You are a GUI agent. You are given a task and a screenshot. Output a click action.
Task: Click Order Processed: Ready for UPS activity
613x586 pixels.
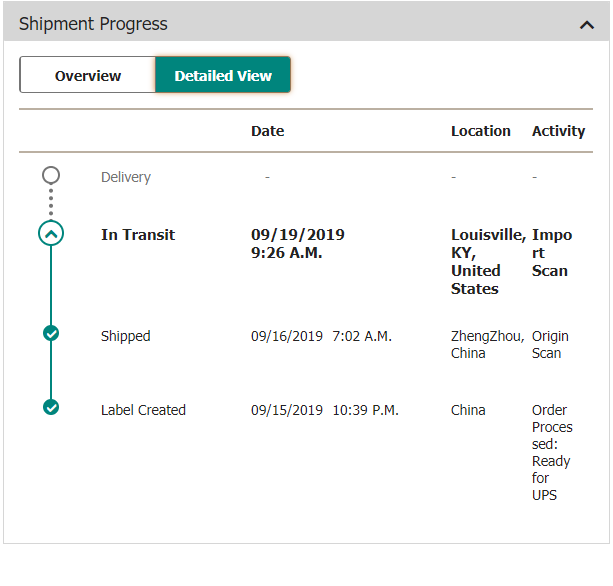(x=552, y=452)
